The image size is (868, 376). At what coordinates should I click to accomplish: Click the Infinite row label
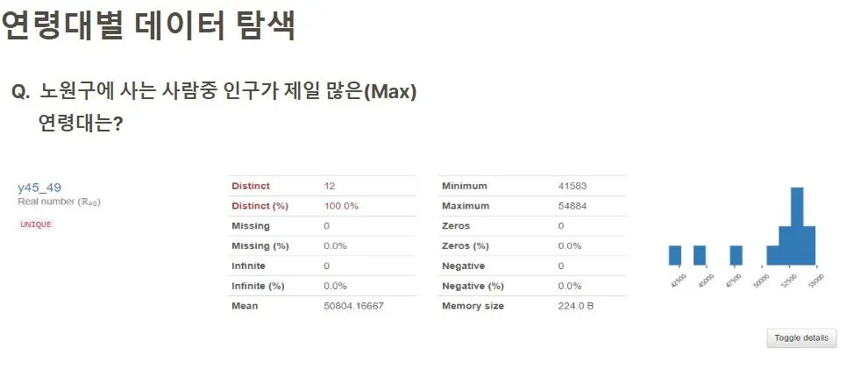tap(248, 266)
